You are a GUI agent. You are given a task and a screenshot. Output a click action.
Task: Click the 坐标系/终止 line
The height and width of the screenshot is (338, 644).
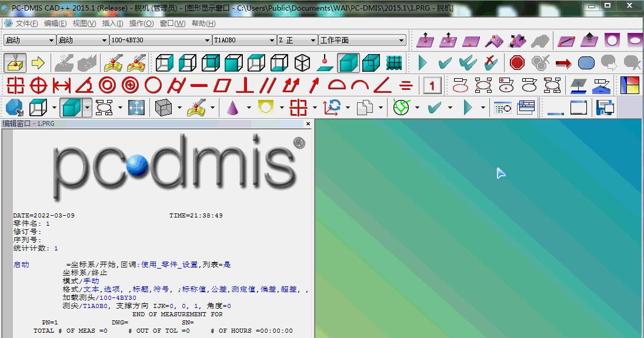click(x=85, y=273)
